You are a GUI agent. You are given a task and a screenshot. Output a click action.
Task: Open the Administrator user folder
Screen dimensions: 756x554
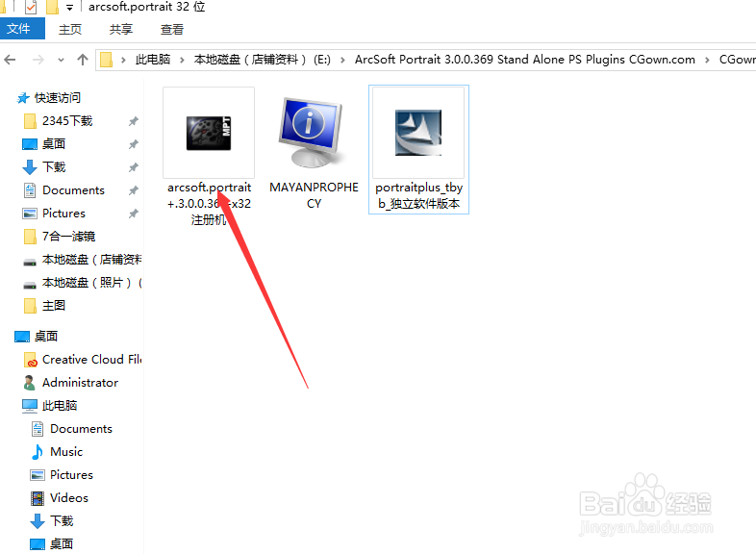[80, 383]
